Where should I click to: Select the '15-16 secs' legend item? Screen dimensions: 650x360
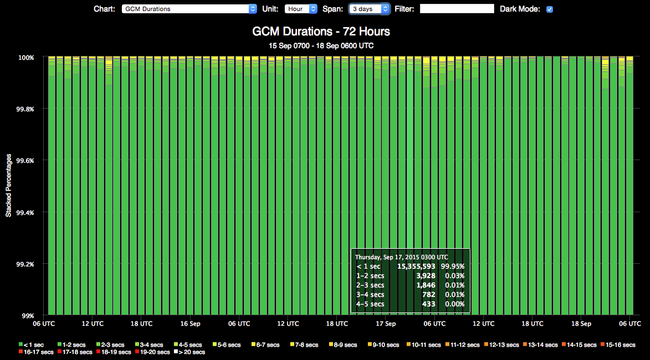(x=618, y=345)
